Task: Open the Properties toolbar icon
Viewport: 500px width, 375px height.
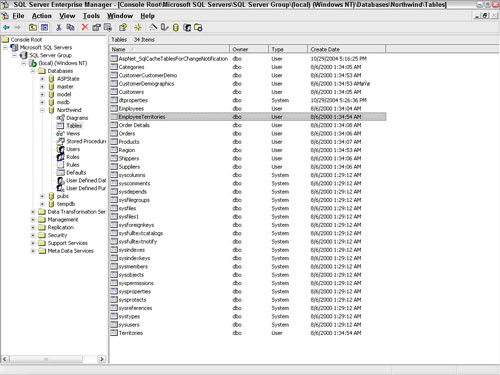Action: pyautogui.click(x=96, y=28)
